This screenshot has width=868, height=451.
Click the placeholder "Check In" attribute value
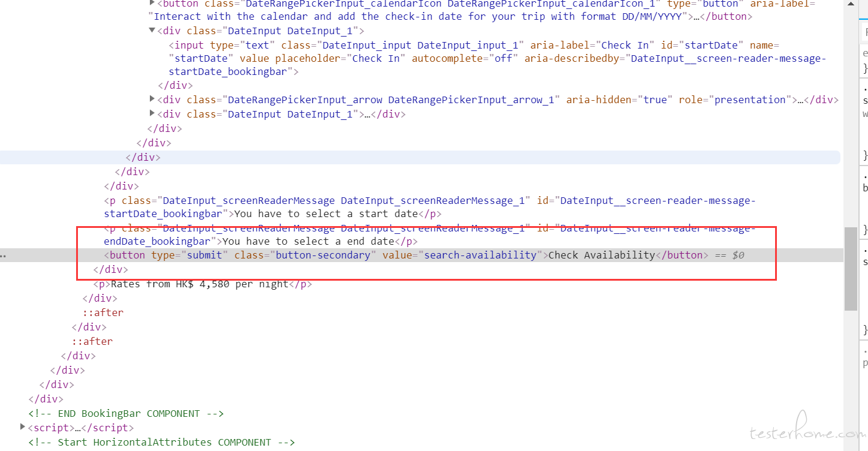pyautogui.click(x=376, y=58)
